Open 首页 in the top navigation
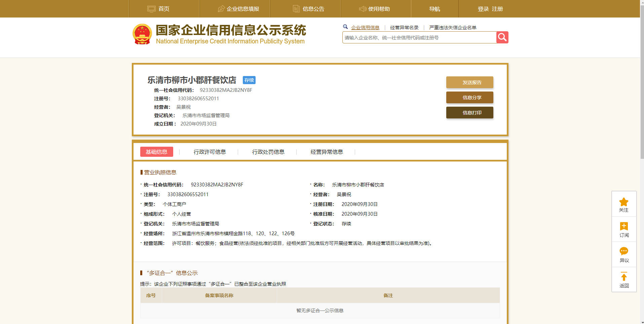The image size is (644, 324). 164,9
